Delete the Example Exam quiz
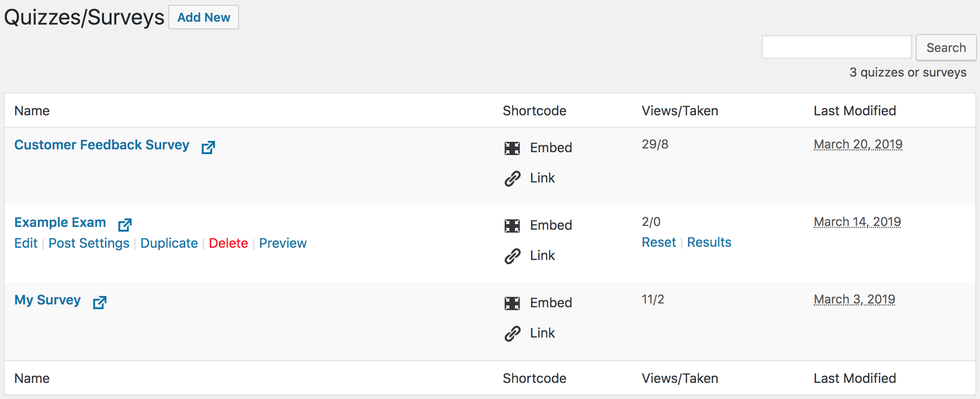The width and height of the screenshot is (980, 399). point(228,243)
